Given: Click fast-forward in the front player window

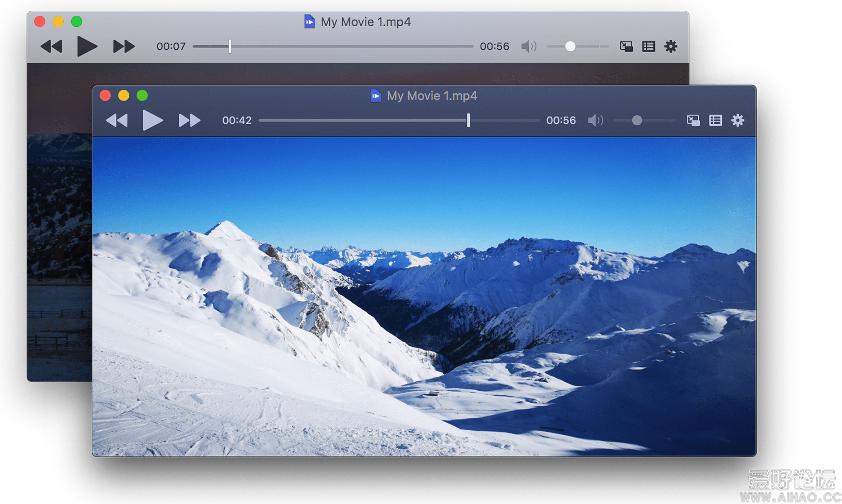Looking at the screenshot, I should pos(189,121).
